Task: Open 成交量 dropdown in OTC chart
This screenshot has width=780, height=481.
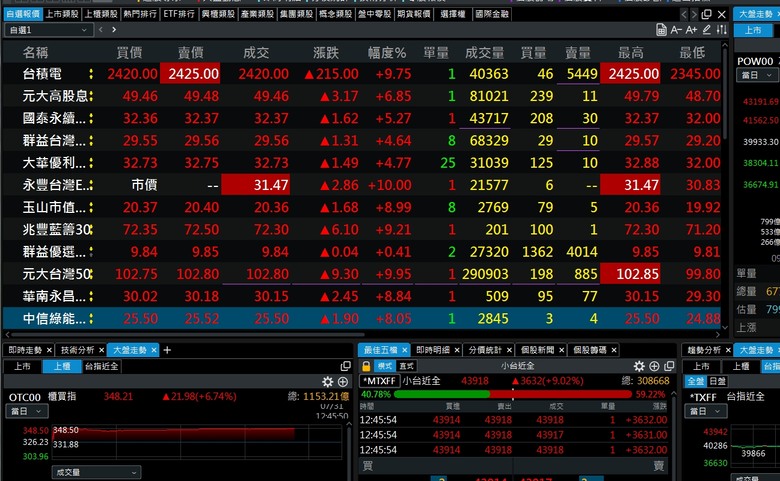Action: tap(97, 472)
